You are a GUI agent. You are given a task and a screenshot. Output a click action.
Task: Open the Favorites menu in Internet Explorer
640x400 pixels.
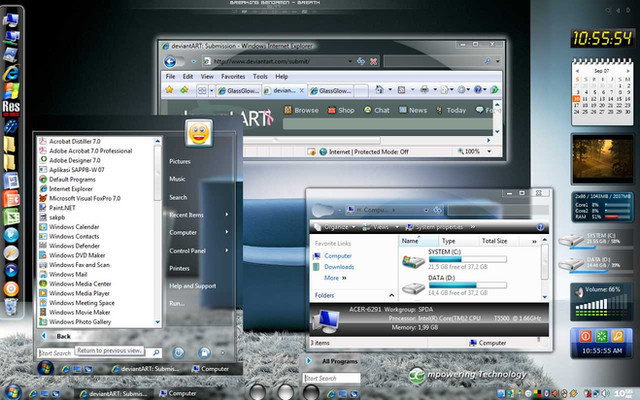[233, 76]
